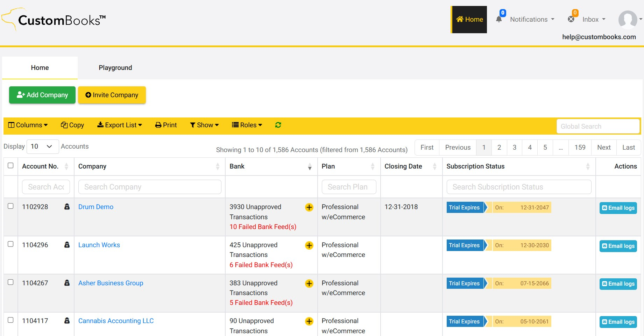Screen dimensions: 644x336
Task: Click the Global Search input field
Action: click(x=598, y=127)
